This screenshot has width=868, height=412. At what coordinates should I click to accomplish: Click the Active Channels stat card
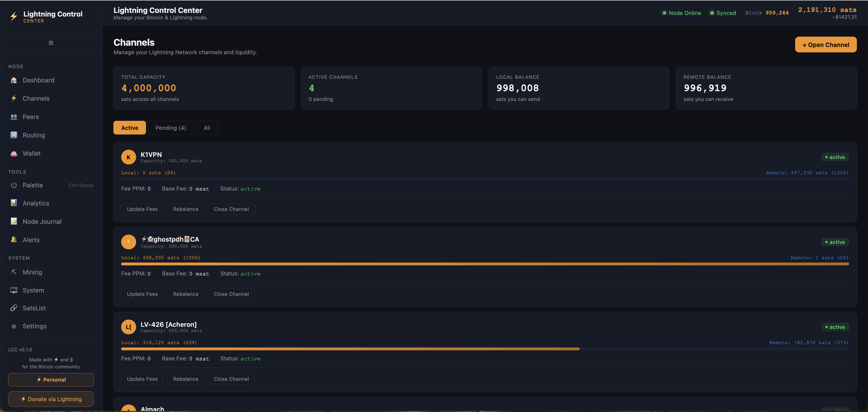391,88
